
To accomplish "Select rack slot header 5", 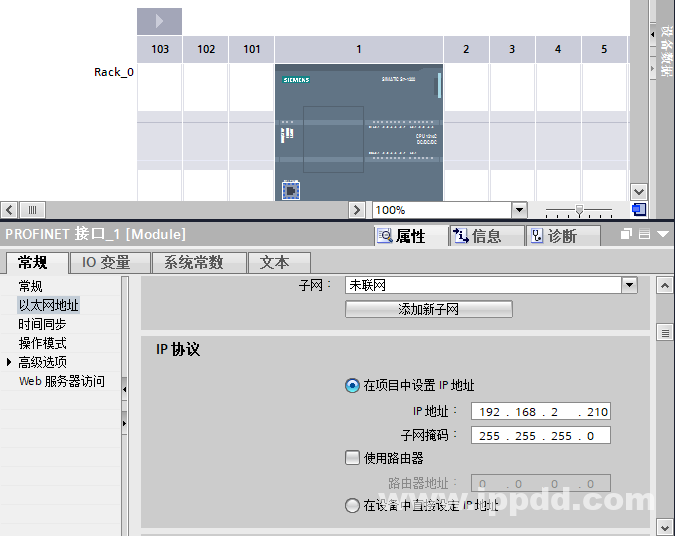I will coord(604,49).
